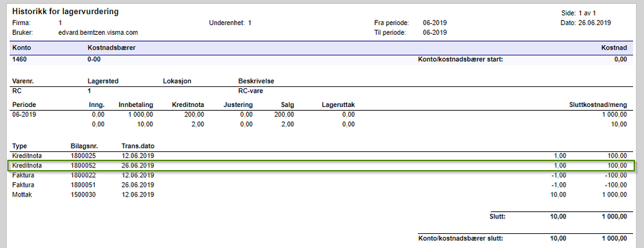The image size is (644, 248).
Task: Click Faktura row with voucher 1800051
Action: click(x=321, y=185)
